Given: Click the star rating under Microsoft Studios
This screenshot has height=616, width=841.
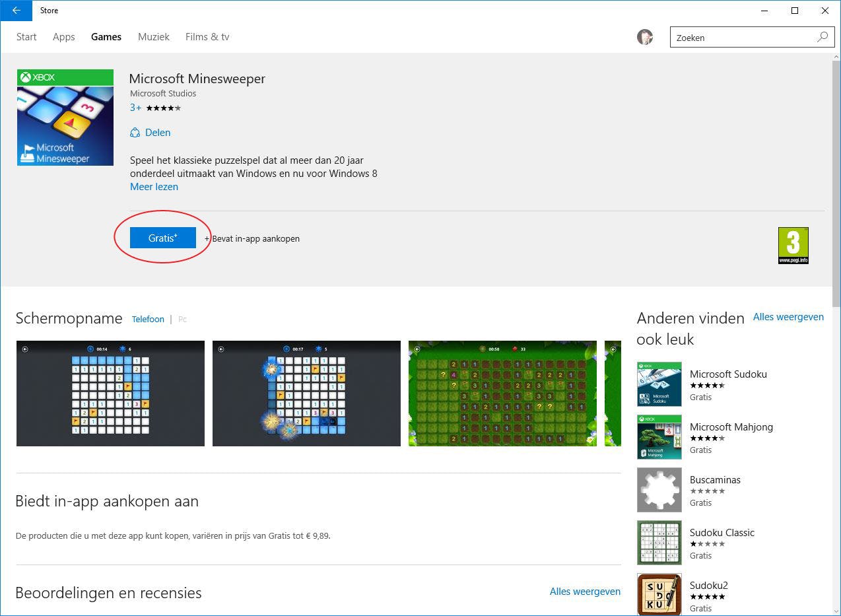Looking at the screenshot, I should click(x=163, y=108).
